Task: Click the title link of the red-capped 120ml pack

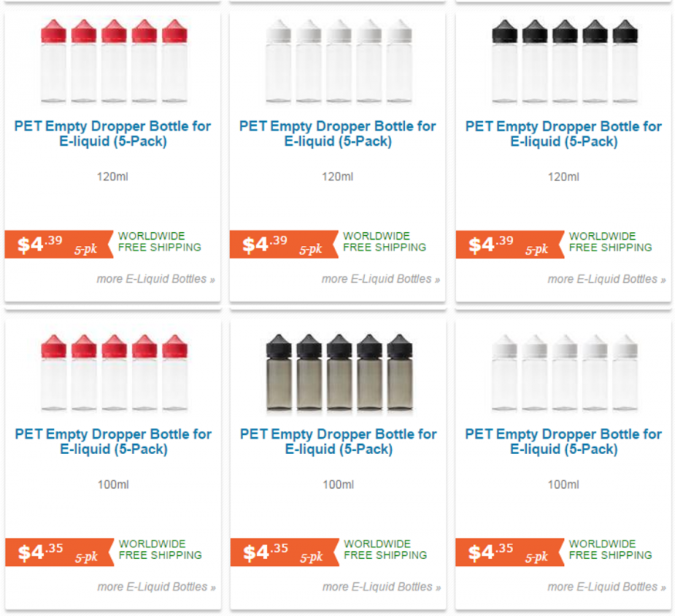Action: [x=113, y=134]
